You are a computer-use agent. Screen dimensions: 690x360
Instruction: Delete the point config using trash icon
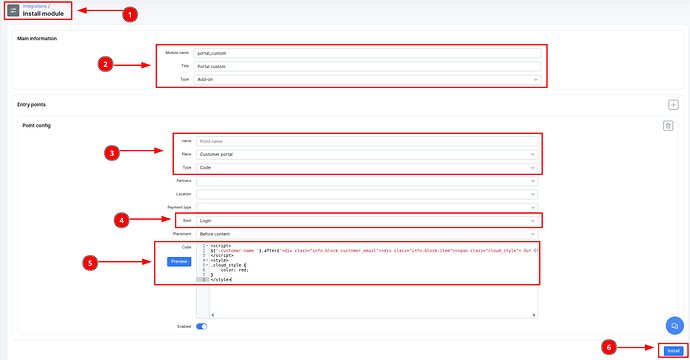click(668, 126)
